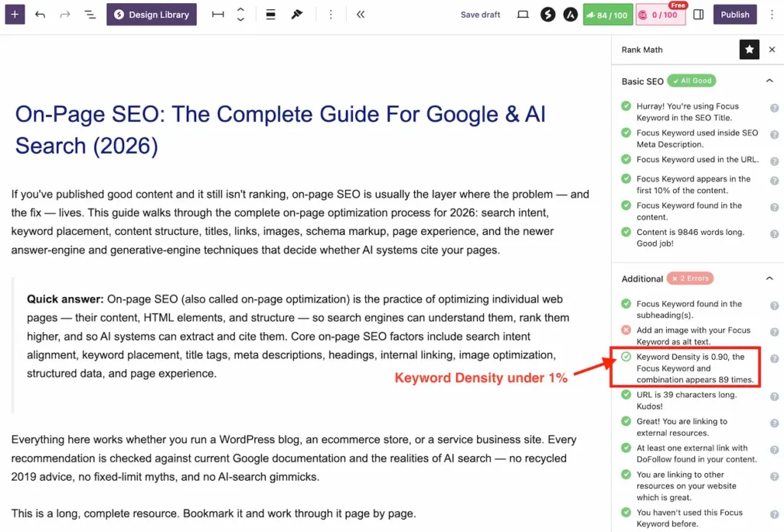Open block toolbar options vertical dots
This screenshot has height=532, width=784.
pos(331,15)
